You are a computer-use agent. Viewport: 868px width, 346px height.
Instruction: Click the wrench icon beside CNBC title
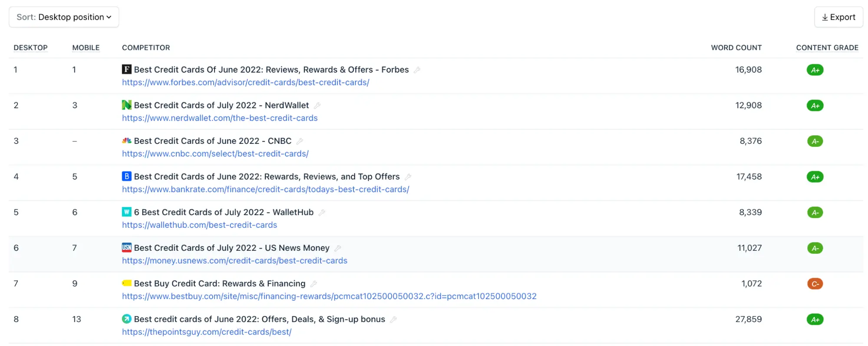coord(300,141)
